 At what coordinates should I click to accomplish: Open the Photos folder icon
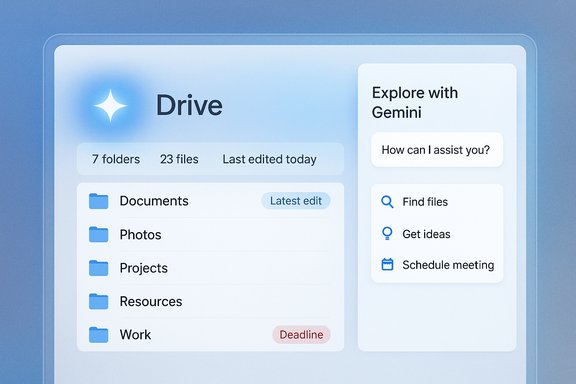(x=98, y=234)
